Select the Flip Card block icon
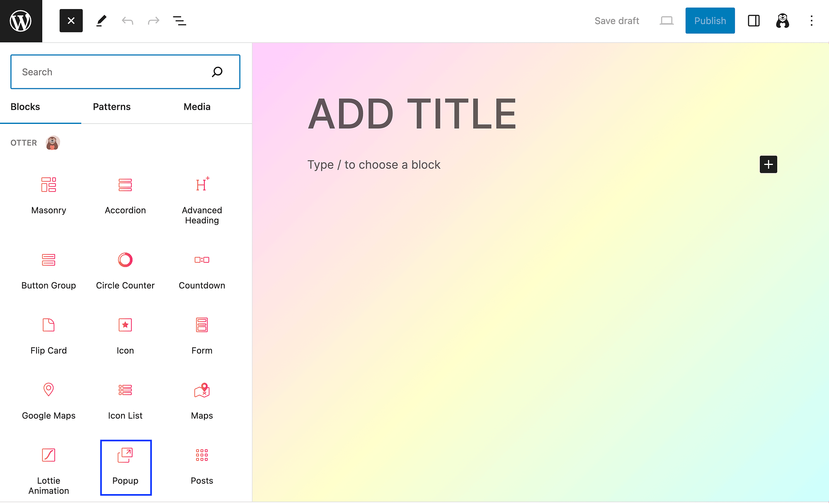The width and height of the screenshot is (829, 504). pyautogui.click(x=48, y=324)
